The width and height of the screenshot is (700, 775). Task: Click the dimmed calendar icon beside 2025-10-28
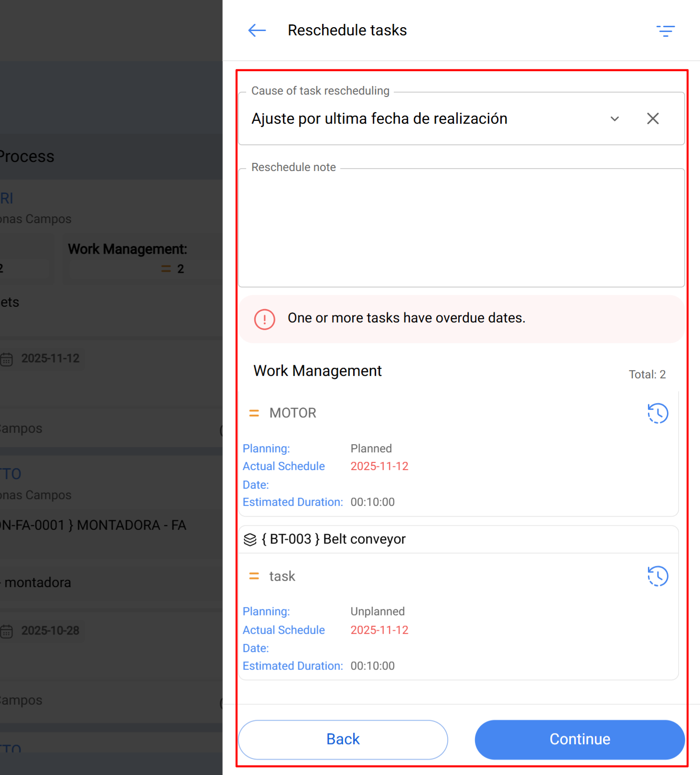pos(7,631)
